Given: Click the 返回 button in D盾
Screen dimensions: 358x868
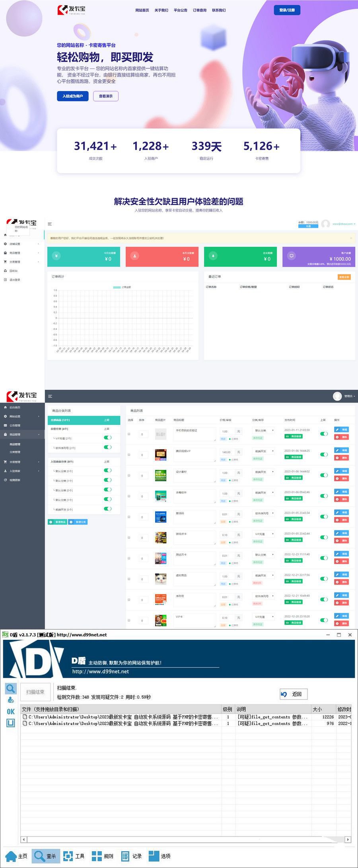Looking at the screenshot, I should [294, 694].
